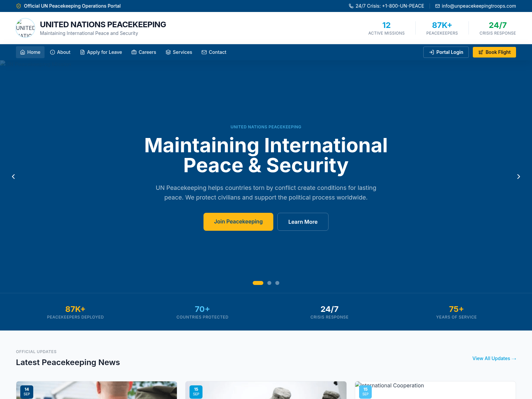Image resolution: width=532 pixels, height=399 pixels.
Task: Open the Services menu item
Action: (x=179, y=52)
